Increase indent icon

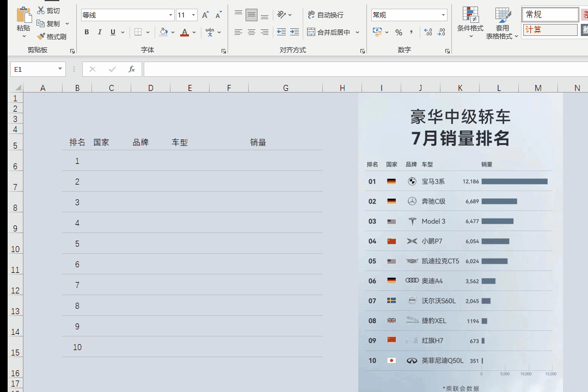295,32
